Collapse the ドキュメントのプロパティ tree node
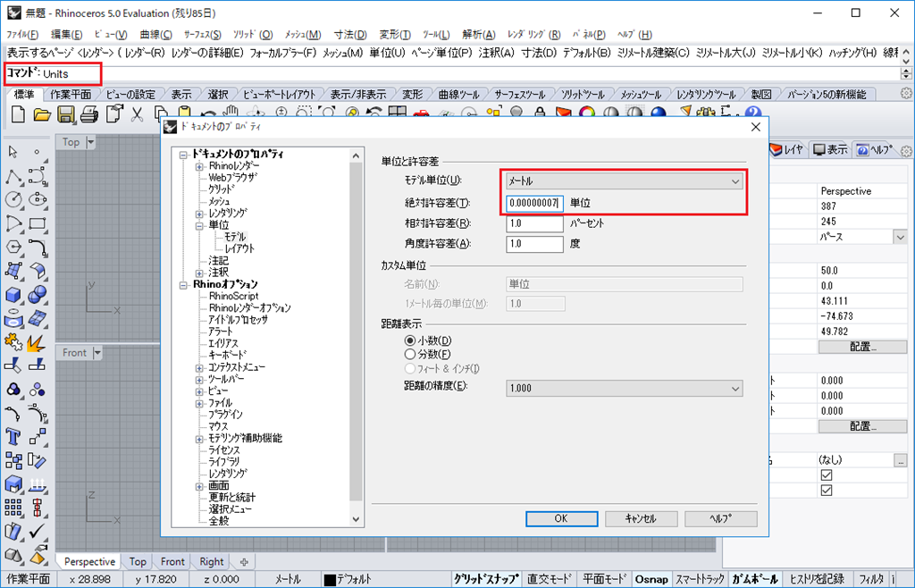This screenshot has height=588, width=915. pyautogui.click(x=183, y=155)
